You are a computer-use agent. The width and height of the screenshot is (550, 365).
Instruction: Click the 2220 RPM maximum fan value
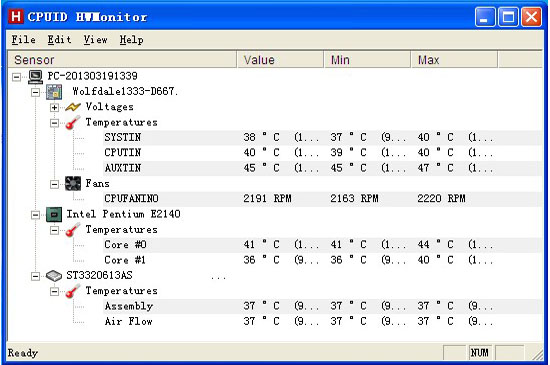pyautogui.click(x=441, y=199)
